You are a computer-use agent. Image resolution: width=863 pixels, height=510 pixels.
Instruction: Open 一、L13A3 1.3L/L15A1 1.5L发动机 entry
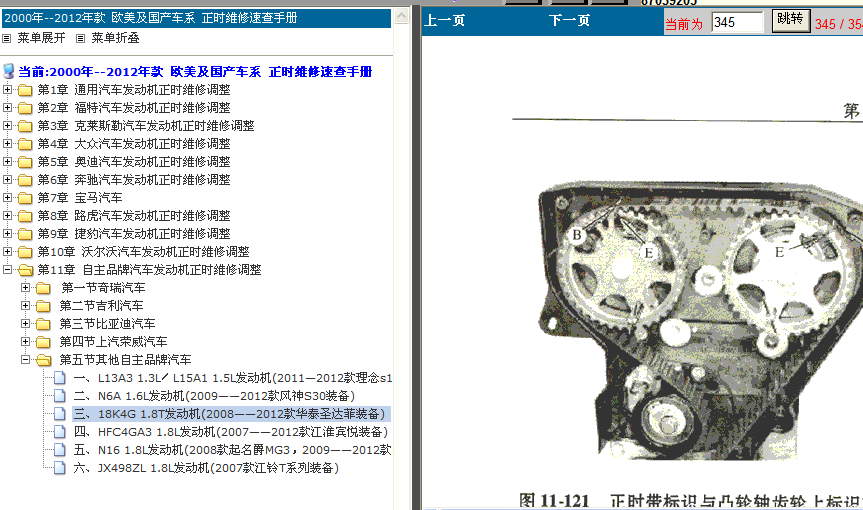click(232, 378)
